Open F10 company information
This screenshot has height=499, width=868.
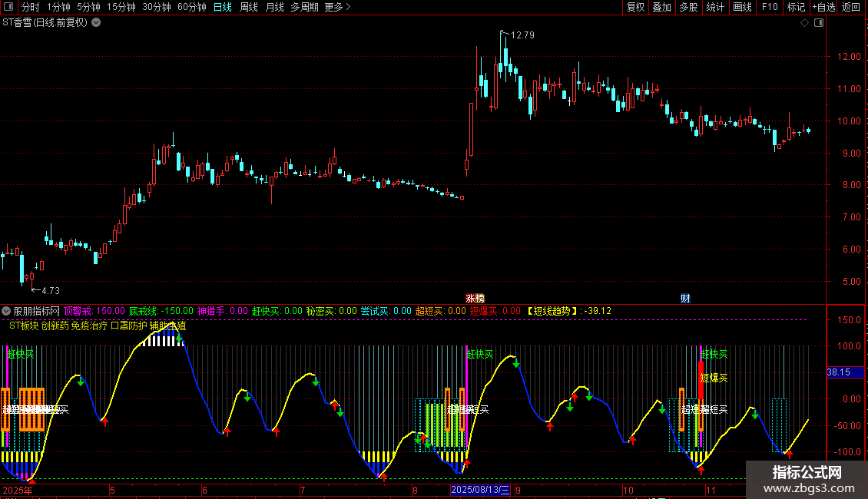pos(769,7)
